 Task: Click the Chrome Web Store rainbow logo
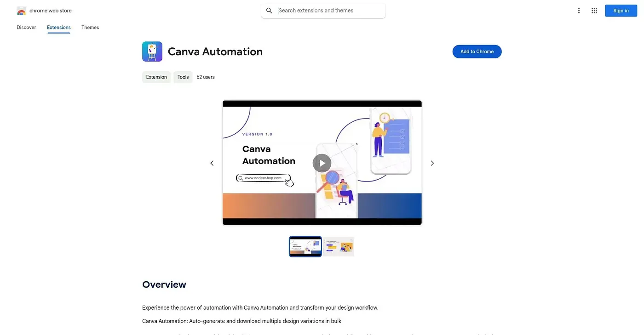pyautogui.click(x=21, y=11)
